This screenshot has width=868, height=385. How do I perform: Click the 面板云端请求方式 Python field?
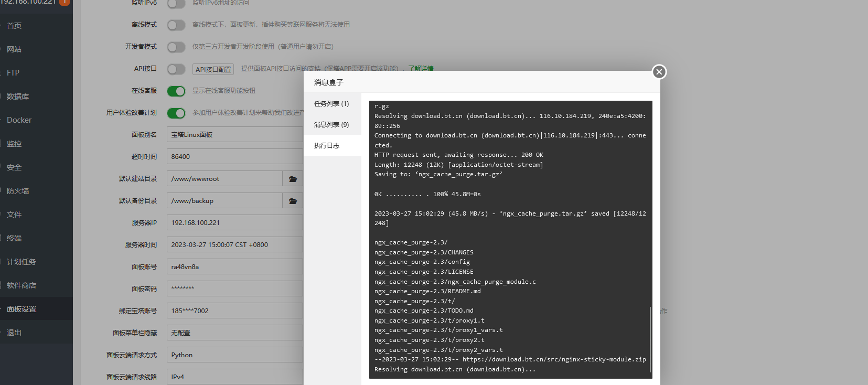point(235,355)
